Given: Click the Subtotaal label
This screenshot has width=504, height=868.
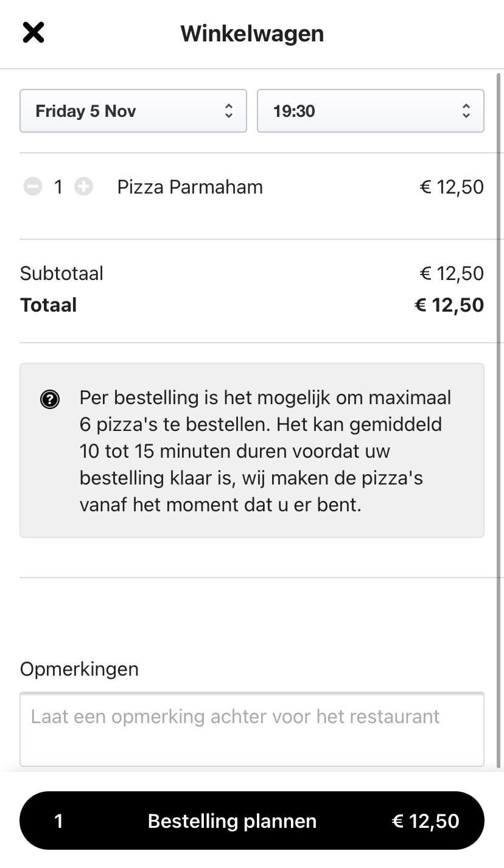Looking at the screenshot, I should pyautogui.click(x=61, y=273).
